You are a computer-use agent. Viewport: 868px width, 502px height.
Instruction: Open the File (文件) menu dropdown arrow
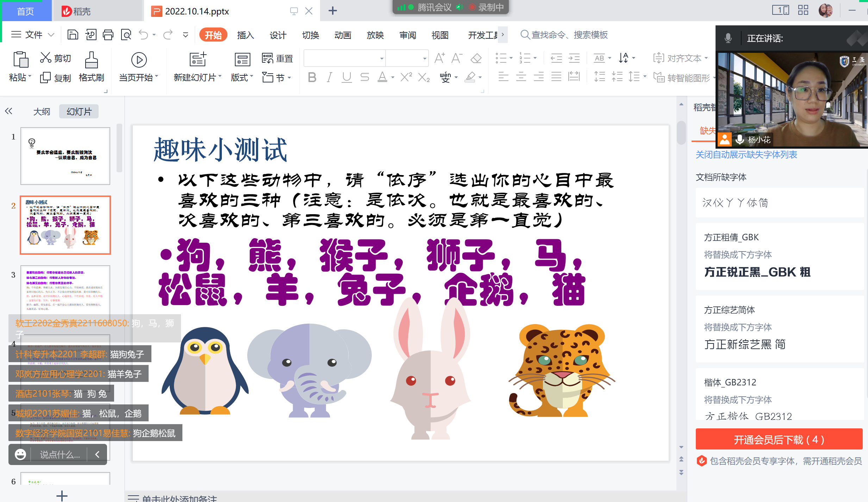coord(51,35)
